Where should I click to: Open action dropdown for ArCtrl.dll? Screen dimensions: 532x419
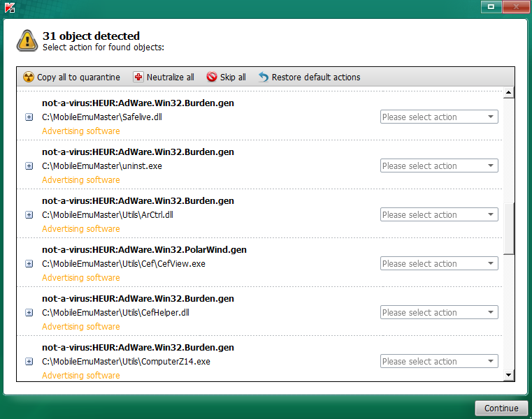[439, 214]
